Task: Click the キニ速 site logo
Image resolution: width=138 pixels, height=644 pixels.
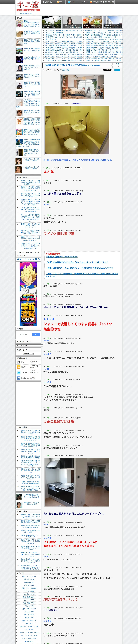Action: pyautogui.click(x=28, y=6)
